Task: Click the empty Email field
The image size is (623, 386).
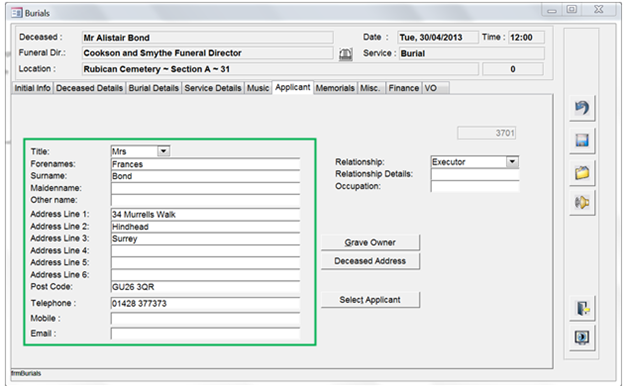Action: [205, 334]
